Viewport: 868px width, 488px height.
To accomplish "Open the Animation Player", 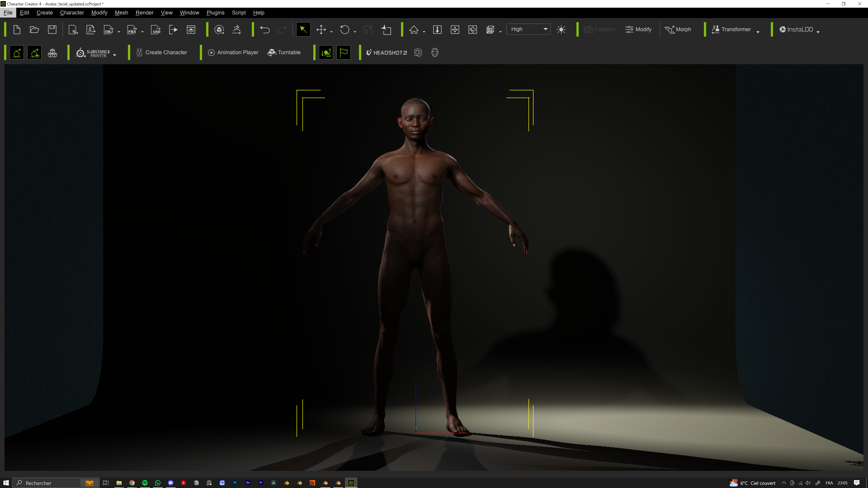I will pos(233,53).
